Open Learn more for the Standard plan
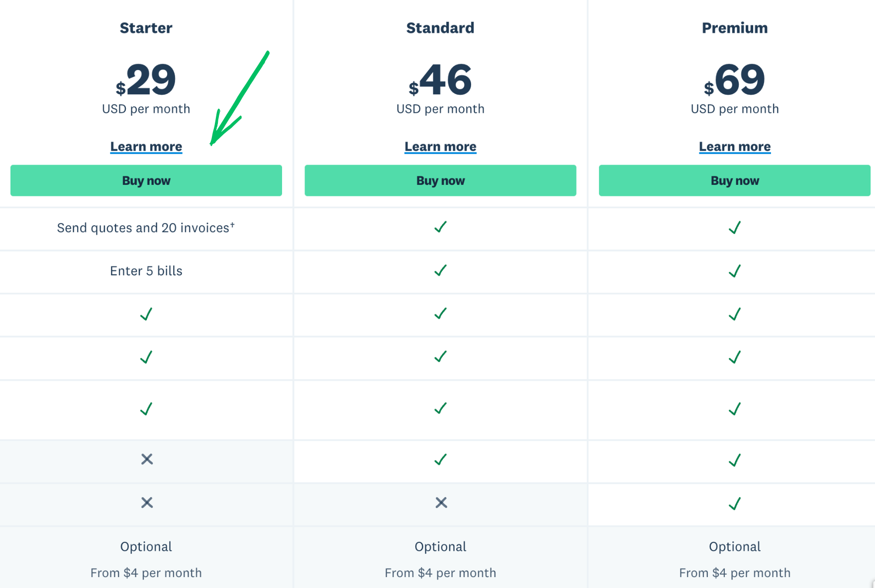The height and width of the screenshot is (588, 875). pyautogui.click(x=440, y=147)
